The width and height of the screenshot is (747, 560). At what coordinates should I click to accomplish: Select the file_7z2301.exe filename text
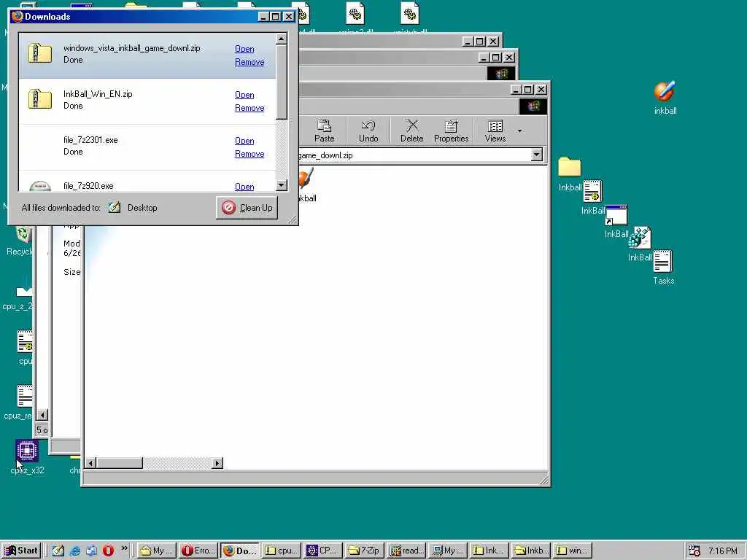pyautogui.click(x=90, y=140)
